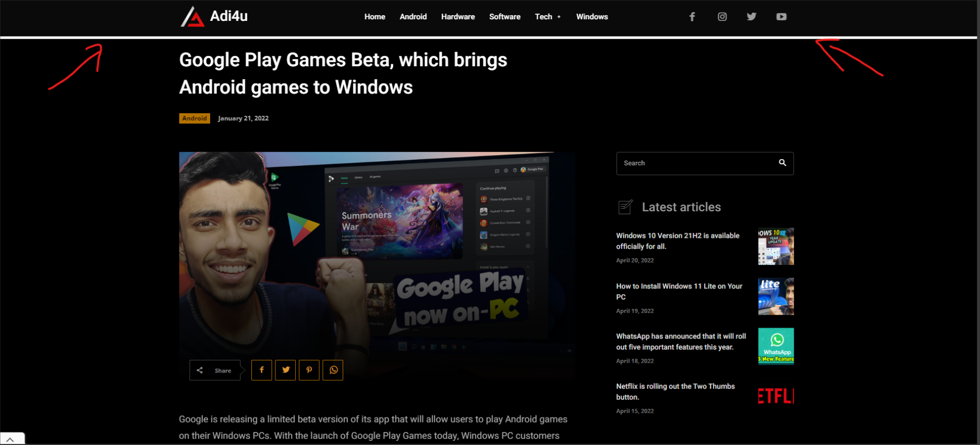Click the Latest articles heading
Viewport: 980px width, 445px height.
681,207
